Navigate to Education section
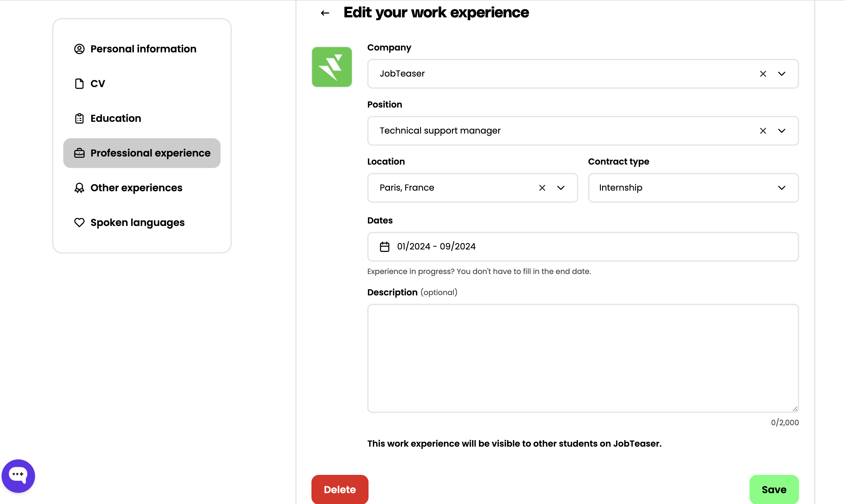Screen dimensions: 845x504 pos(115,118)
